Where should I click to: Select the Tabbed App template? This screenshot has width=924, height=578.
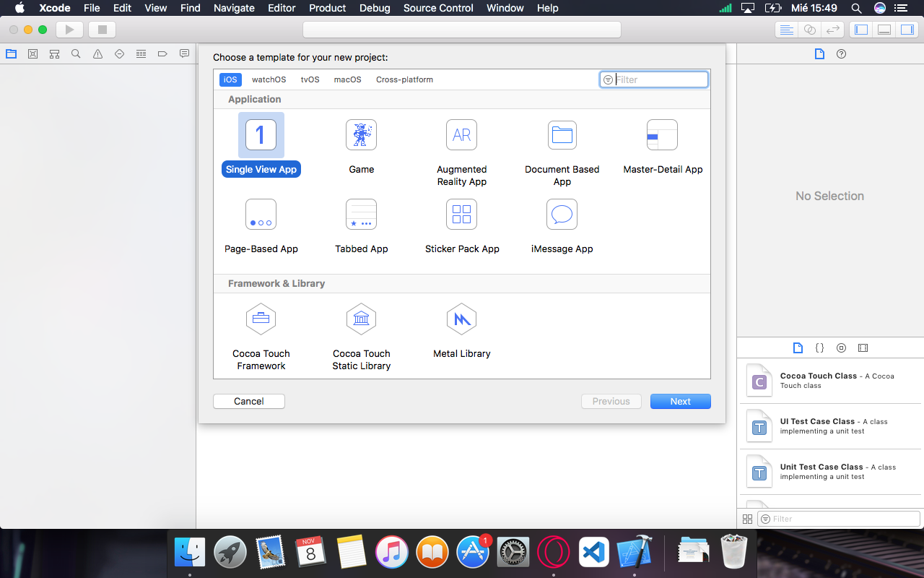tap(361, 215)
